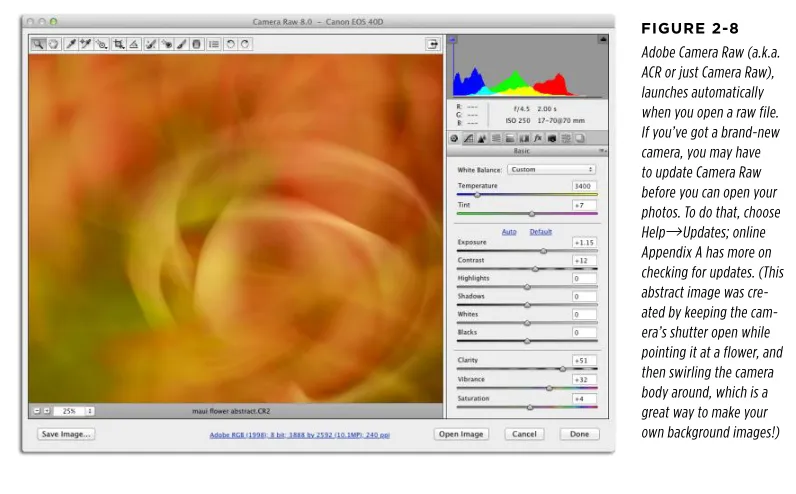
Task: Select the Crop tool
Action: pos(119,44)
